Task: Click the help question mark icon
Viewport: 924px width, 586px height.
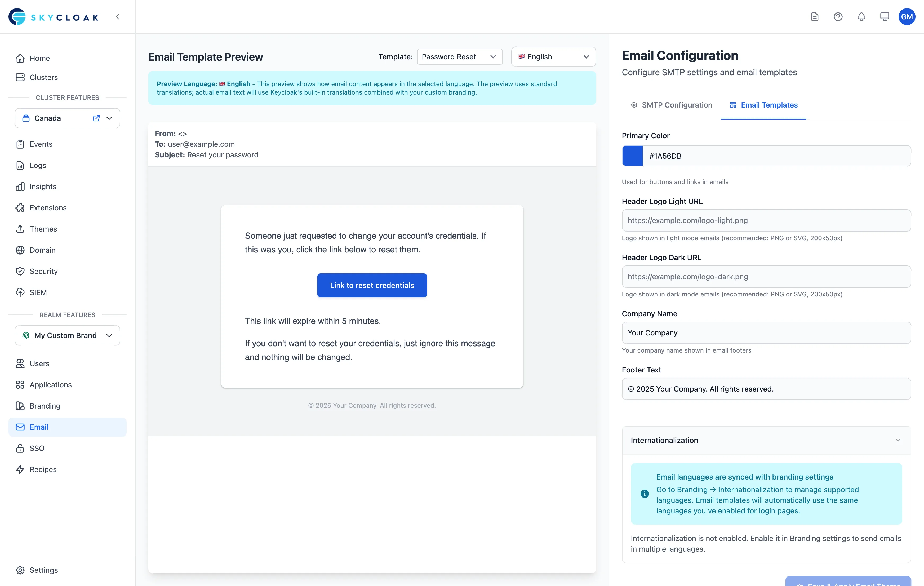Action: pyautogui.click(x=838, y=16)
